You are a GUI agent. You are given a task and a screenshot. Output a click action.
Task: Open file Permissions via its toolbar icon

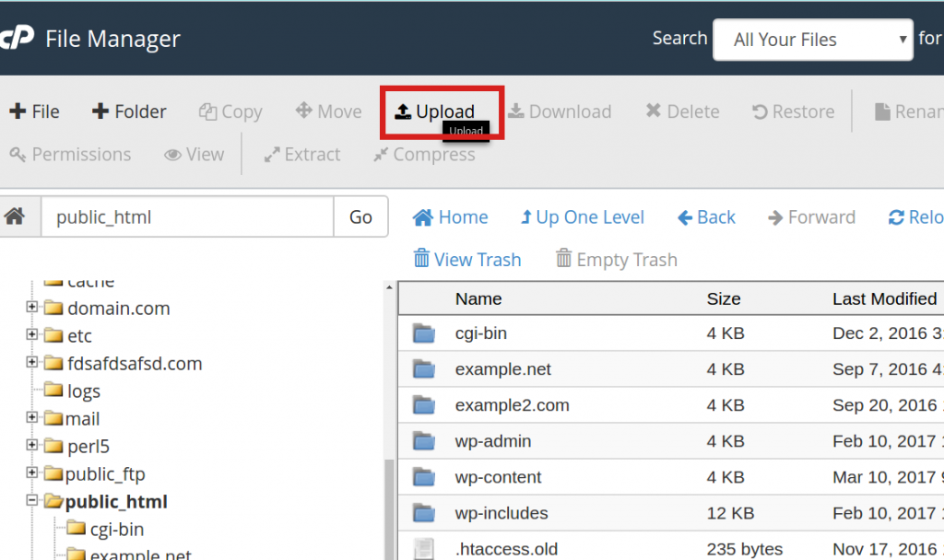pos(69,154)
